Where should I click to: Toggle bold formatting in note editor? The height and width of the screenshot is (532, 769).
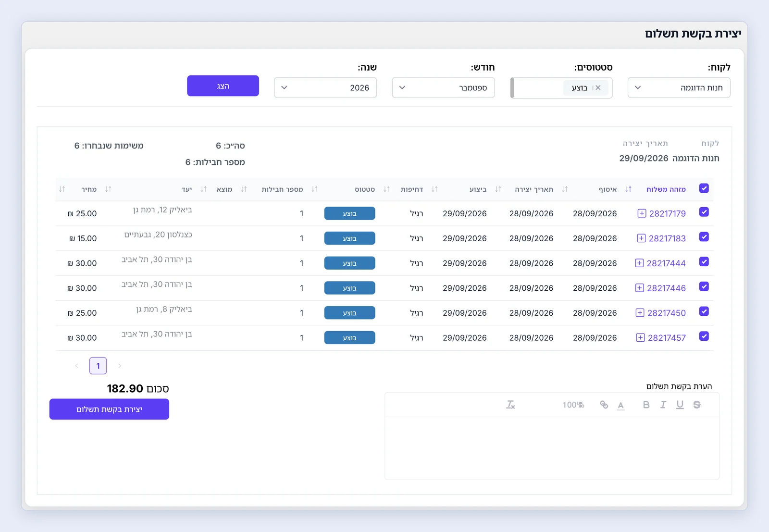pos(646,405)
